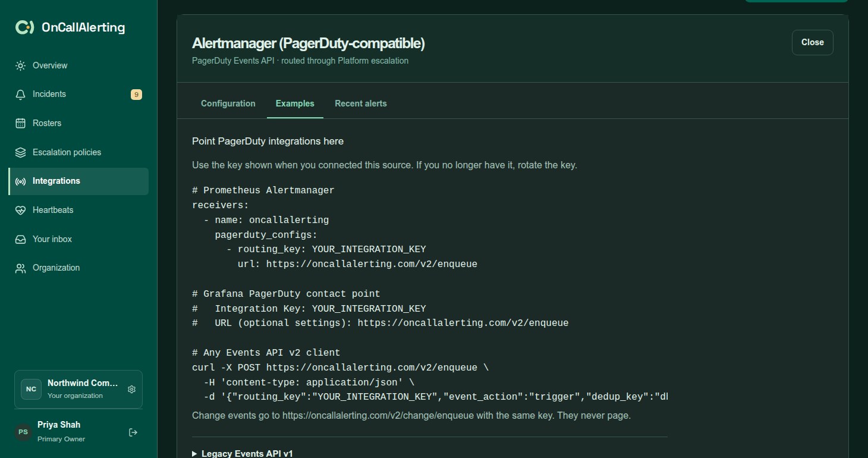Select Escalation policies menu item
This screenshot has height=458, width=868.
tap(78, 152)
